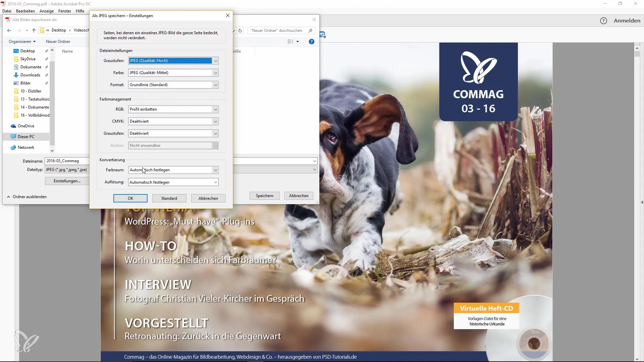Expand the Farbe JPEG quality dropdown

tap(215, 72)
